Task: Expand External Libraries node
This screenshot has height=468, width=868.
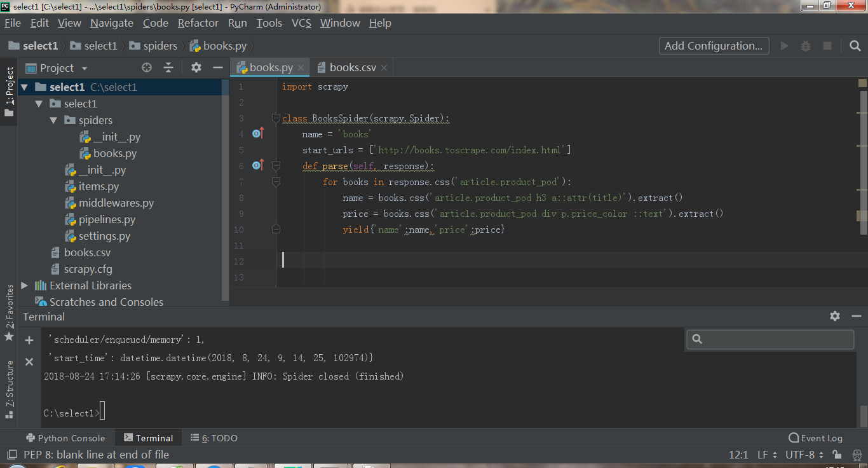Action: click(24, 286)
